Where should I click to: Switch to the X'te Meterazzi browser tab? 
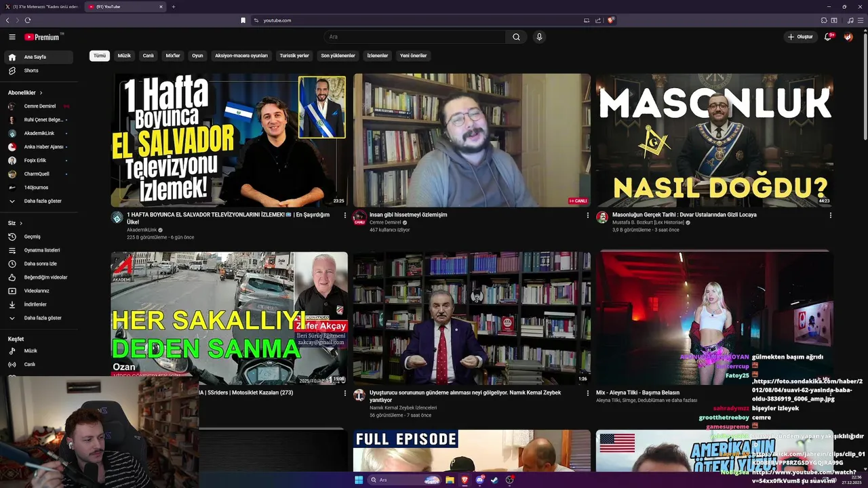click(x=41, y=7)
